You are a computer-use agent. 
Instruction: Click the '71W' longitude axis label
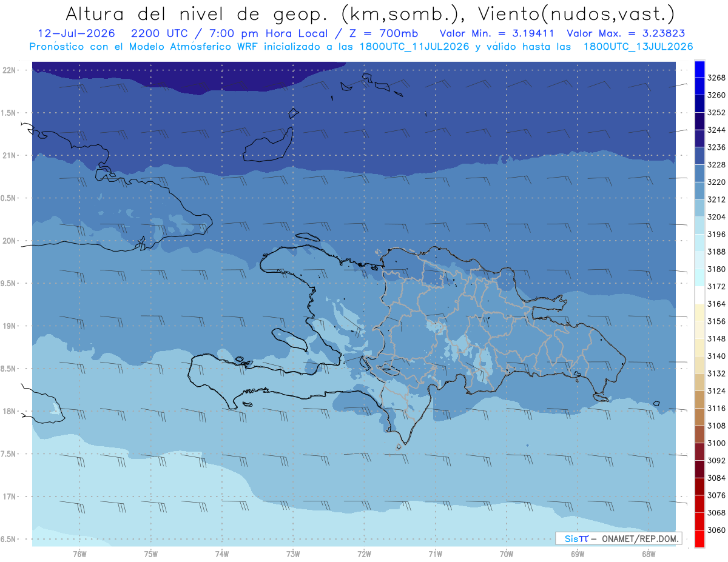click(x=435, y=553)
